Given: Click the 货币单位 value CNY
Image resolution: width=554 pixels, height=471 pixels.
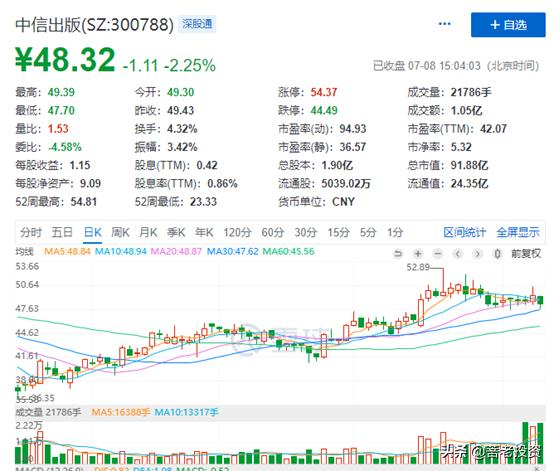Looking at the screenshot, I should (343, 202).
